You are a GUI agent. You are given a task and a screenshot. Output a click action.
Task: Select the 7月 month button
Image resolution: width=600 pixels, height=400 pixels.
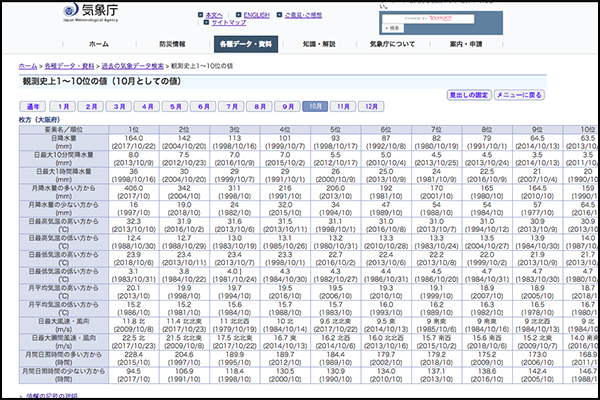point(231,105)
